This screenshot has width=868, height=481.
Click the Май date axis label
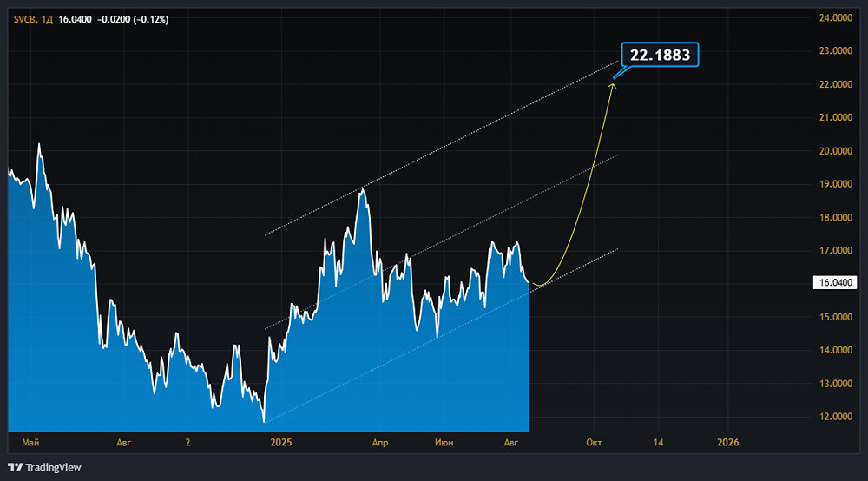point(30,442)
